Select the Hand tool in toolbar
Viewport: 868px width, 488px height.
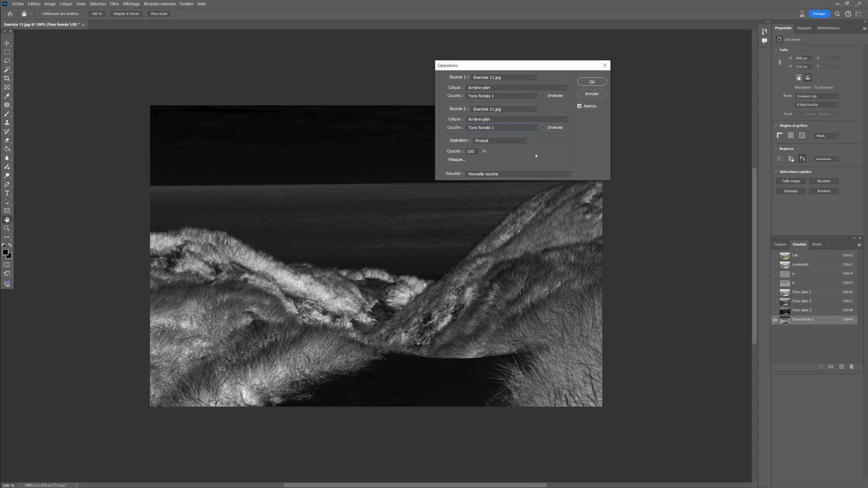pyautogui.click(x=7, y=220)
